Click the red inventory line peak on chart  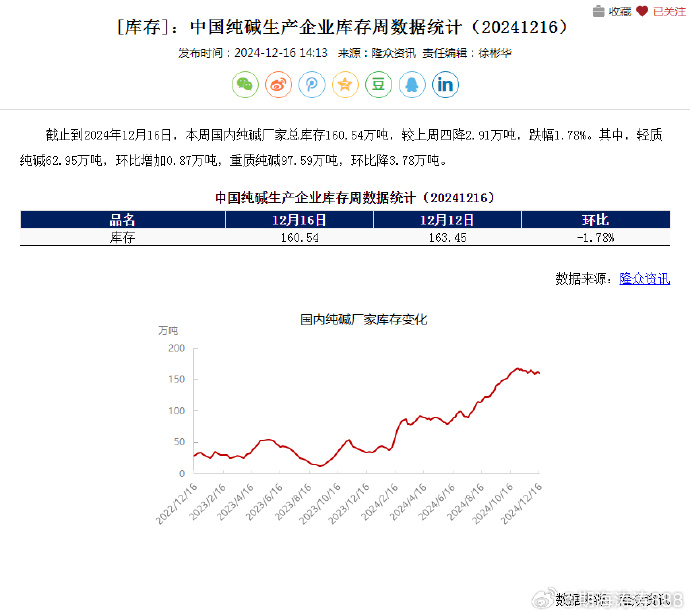[518, 369]
